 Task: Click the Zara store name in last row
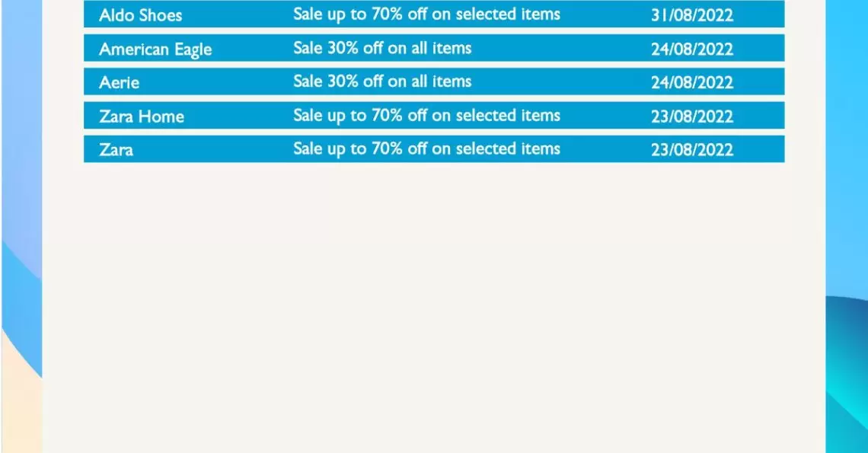(116, 149)
